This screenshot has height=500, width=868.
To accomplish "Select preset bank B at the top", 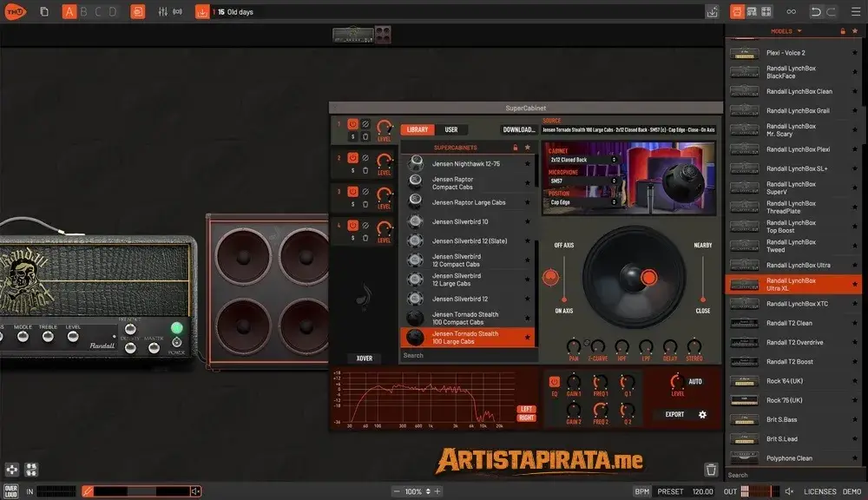I will pos(84,11).
